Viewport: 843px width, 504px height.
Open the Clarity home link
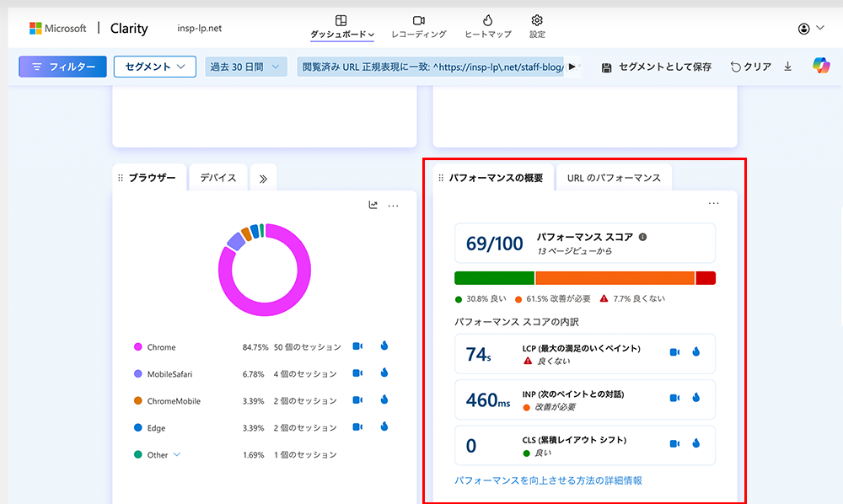[x=129, y=29]
